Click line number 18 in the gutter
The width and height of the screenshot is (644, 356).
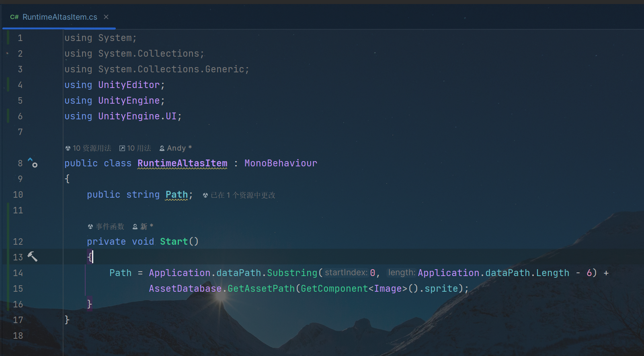click(x=18, y=336)
